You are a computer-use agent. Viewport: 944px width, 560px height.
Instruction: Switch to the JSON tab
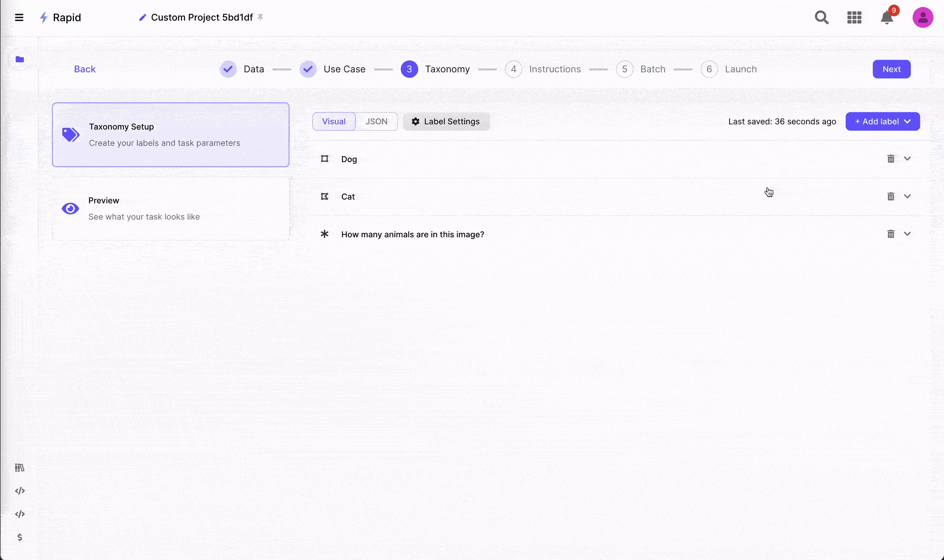point(376,122)
